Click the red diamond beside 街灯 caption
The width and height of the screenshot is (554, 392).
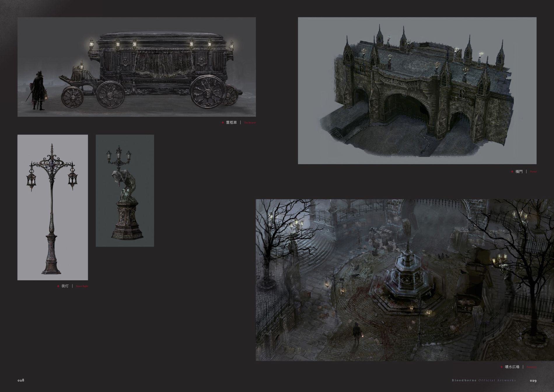click(x=58, y=286)
